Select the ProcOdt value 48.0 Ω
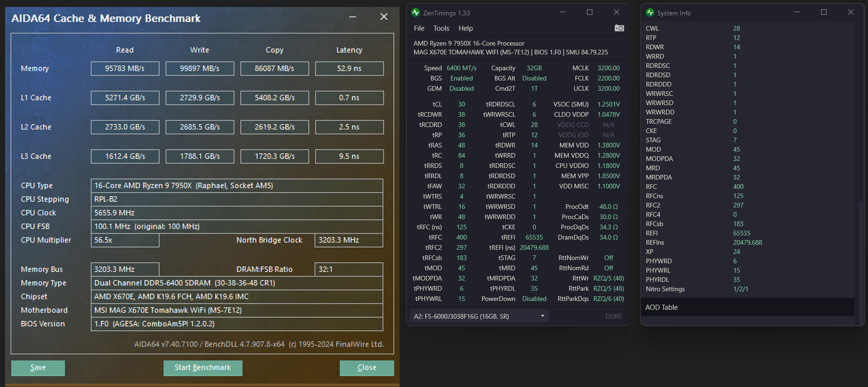This screenshot has width=868, height=387. 609,207
